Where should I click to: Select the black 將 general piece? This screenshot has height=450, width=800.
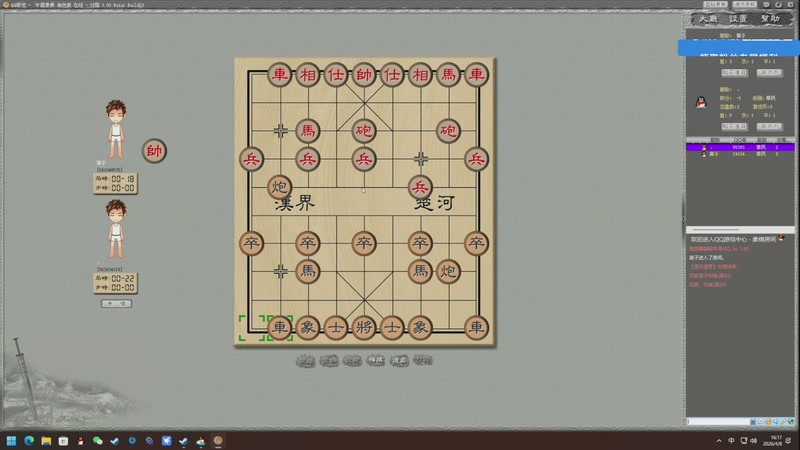(x=364, y=328)
